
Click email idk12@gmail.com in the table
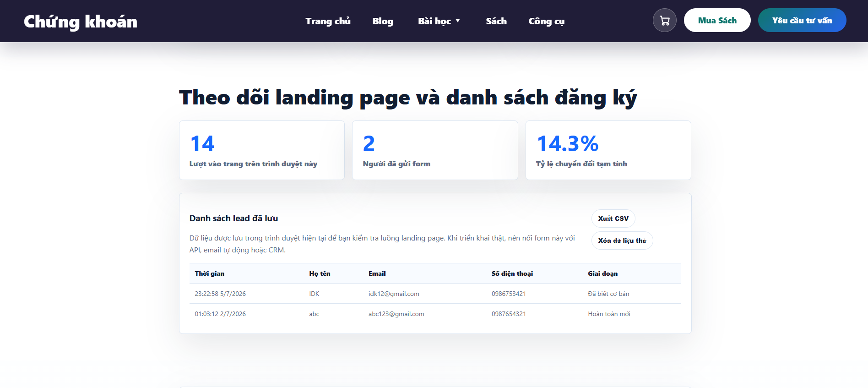(x=394, y=294)
